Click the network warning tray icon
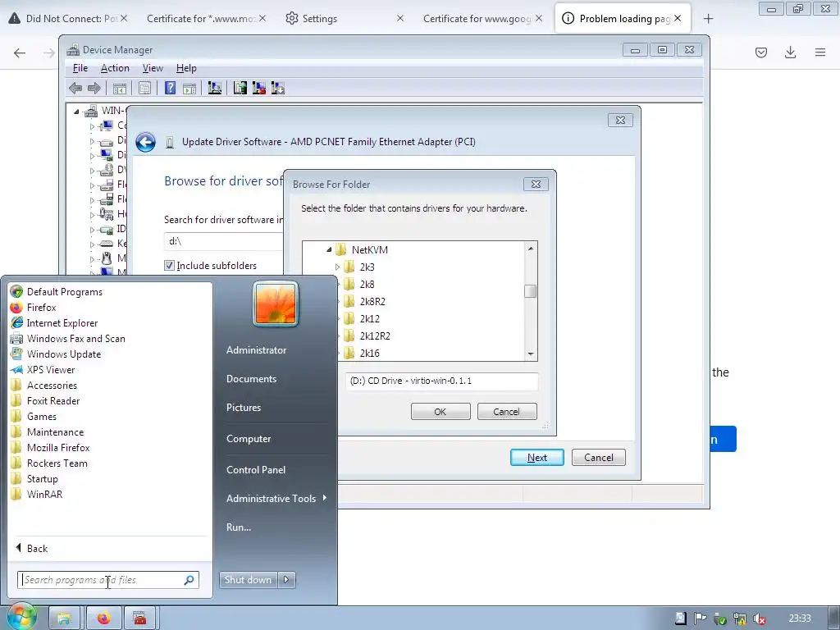The height and width of the screenshot is (630, 840). pyautogui.click(x=740, y=619)
